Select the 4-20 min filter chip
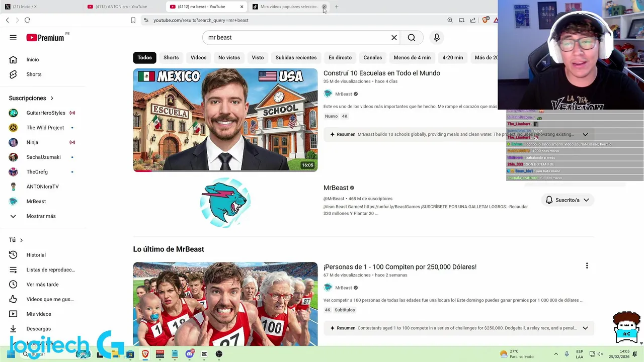The width and height of the screenshot is (644, 362). (x=453, y=57)
